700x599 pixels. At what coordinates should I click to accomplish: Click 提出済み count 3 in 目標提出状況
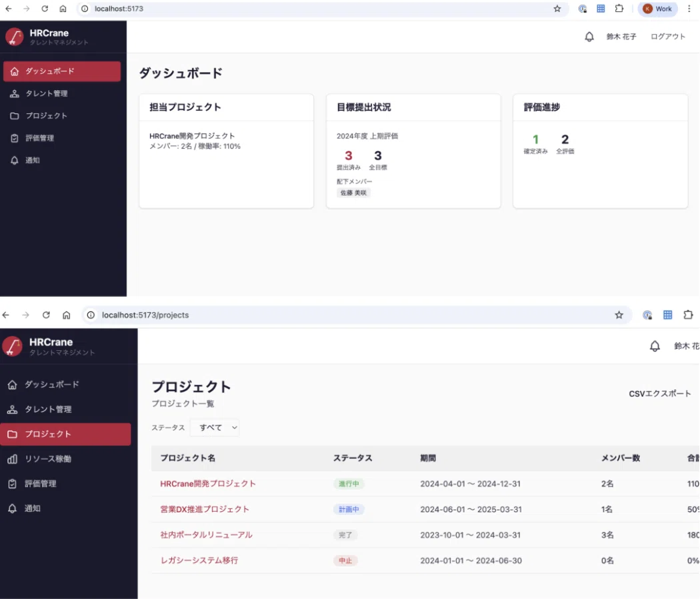click(349, 155)
